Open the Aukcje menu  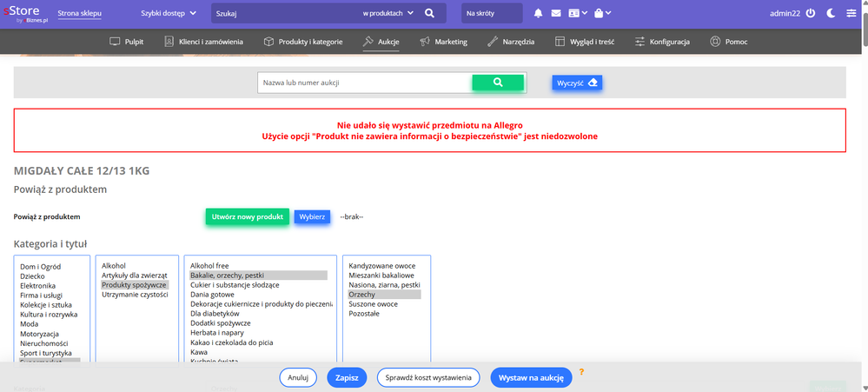381,42
